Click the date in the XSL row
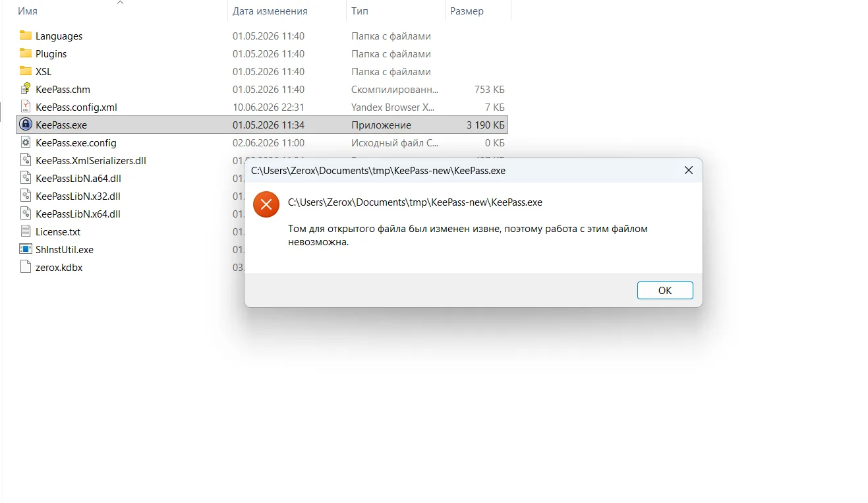868x503 pixels. coord(269,72)
